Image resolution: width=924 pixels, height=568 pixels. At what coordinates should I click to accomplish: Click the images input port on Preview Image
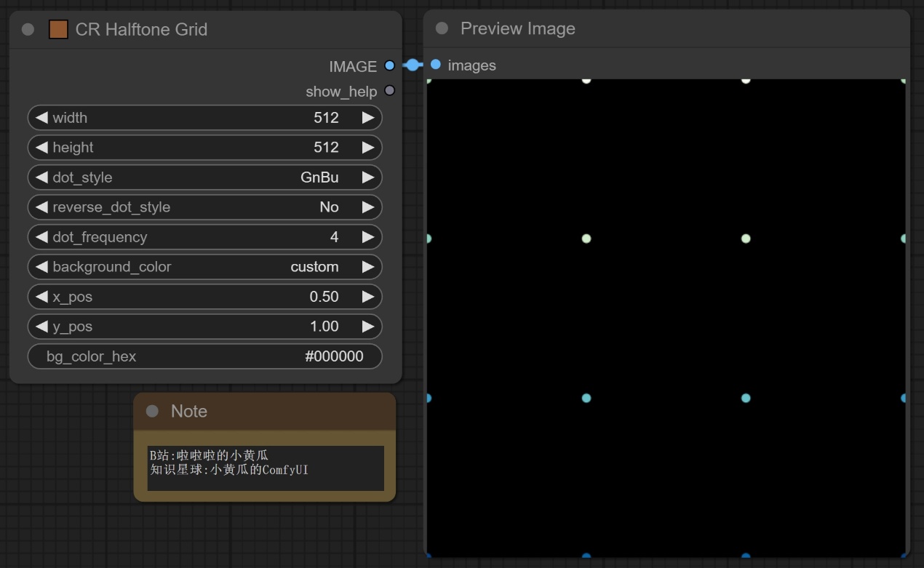(x=436, y=65)
